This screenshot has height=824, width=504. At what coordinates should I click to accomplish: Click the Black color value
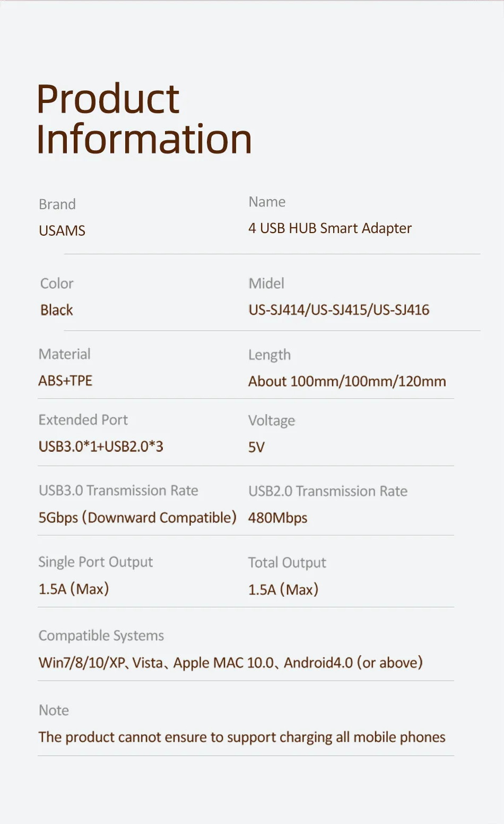(x=57, y=310)
